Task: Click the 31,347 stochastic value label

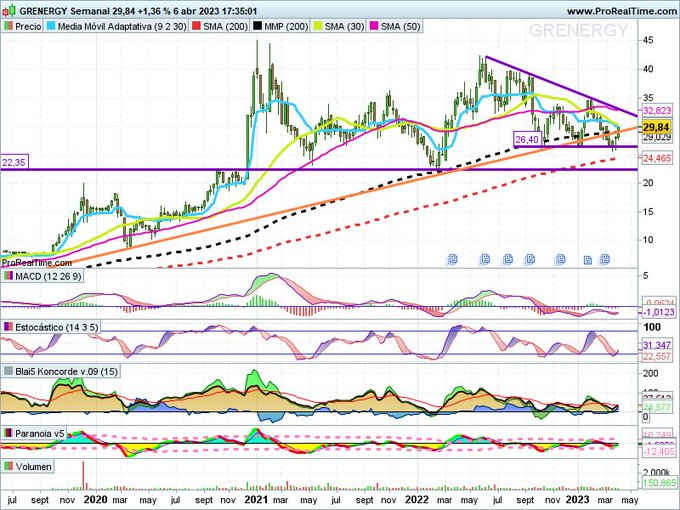Action: [657, 345]
